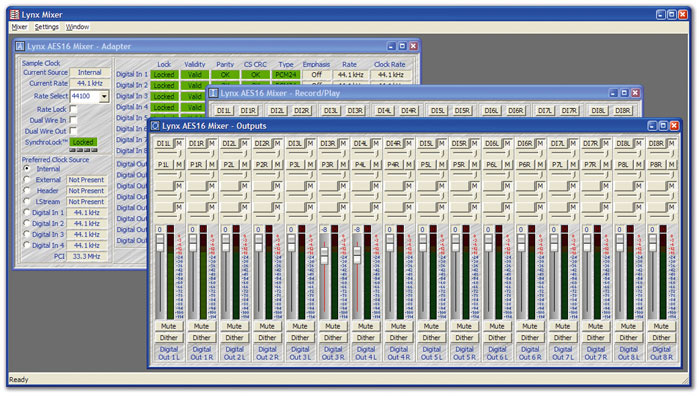Click the Digital Out 8 R volume fader
Screen dimensions: 700x396
pyautogui.click(x=653, y=243)
